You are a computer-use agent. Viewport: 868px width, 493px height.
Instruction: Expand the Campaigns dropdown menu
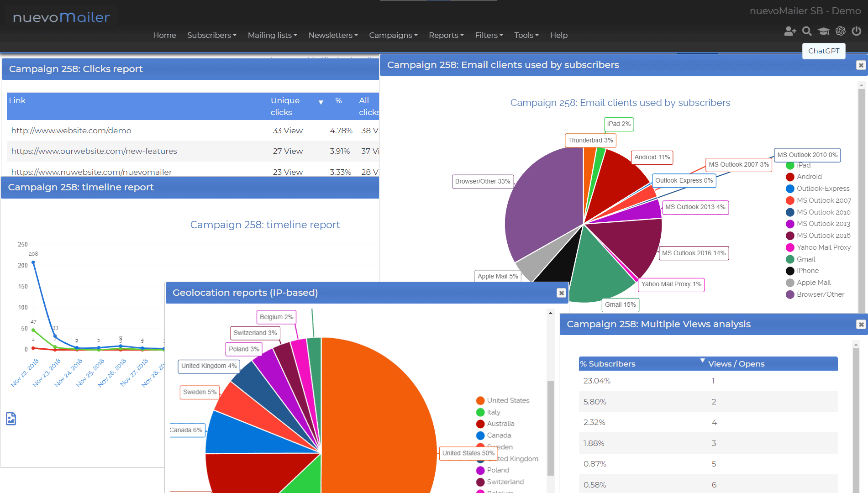[x=394, y=35]
